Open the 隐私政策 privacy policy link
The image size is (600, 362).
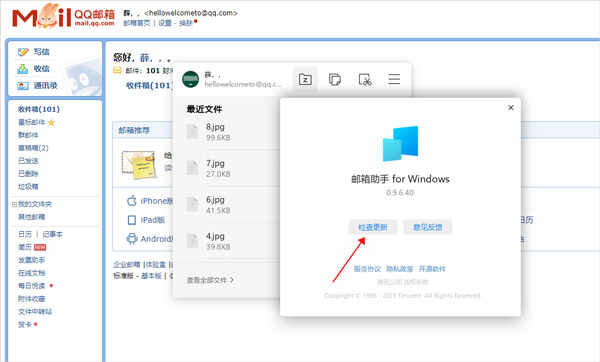coord(399,269)
